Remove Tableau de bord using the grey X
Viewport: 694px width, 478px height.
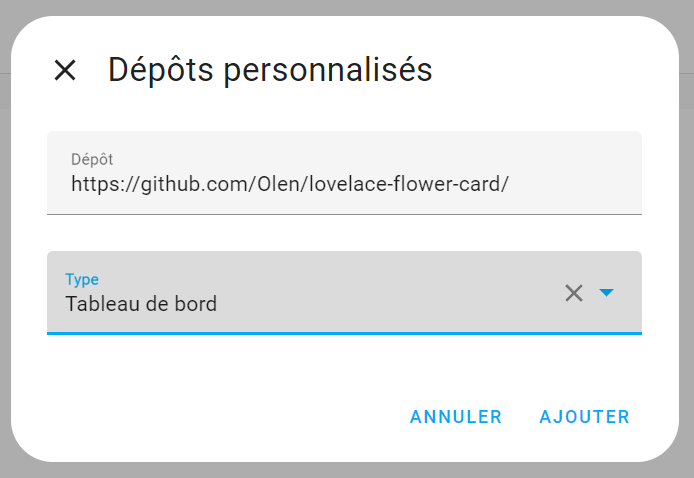pos(574,293)
